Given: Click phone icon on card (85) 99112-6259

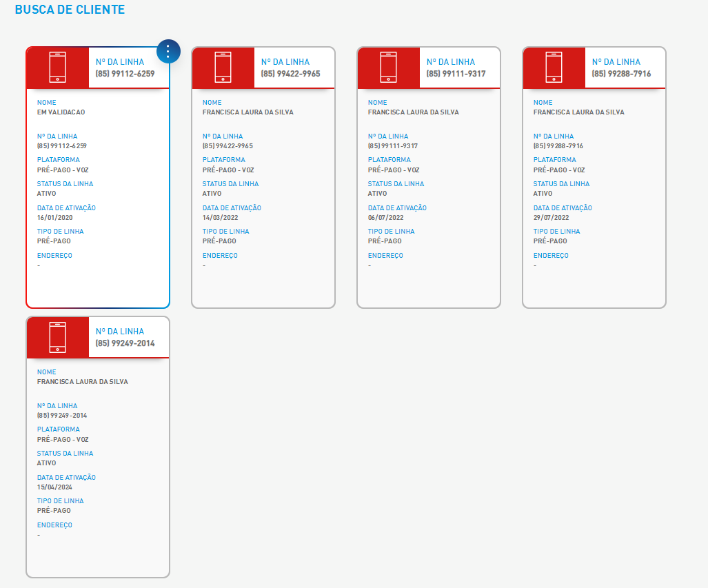Looking at the screenshot, I should pyautogui.click(x=57, y=68).
